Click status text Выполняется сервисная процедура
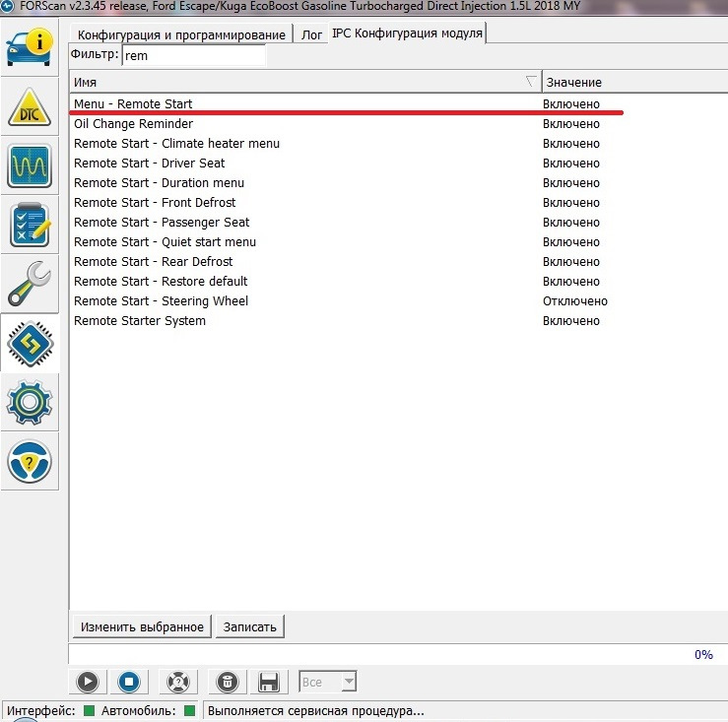Viewport: 728px width, 722px height. [315, 711]
